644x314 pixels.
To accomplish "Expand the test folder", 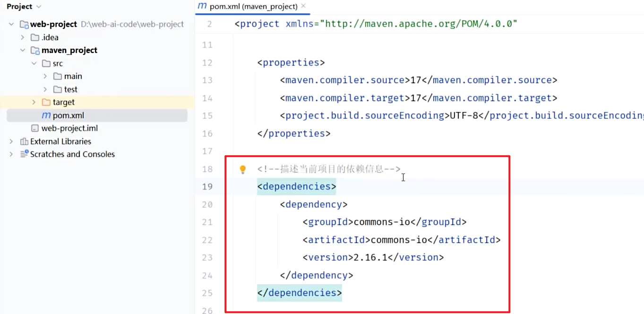I will tap(45, 89).
